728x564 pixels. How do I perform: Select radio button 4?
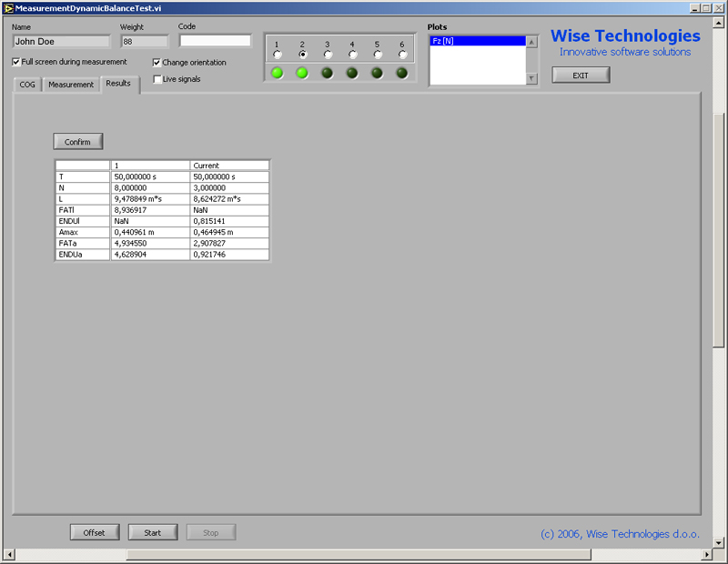point(353,55)
